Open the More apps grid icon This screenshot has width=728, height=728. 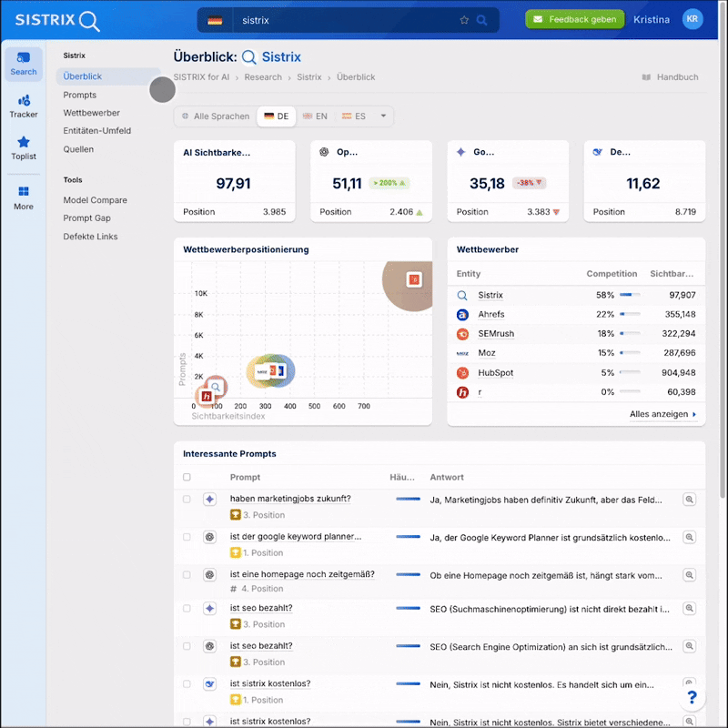click(x=24, y=197)
